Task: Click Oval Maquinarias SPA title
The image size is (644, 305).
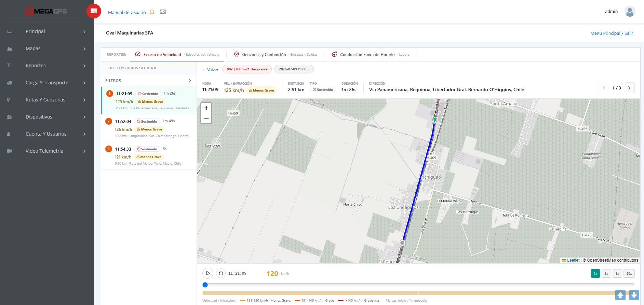Action: 130,33
